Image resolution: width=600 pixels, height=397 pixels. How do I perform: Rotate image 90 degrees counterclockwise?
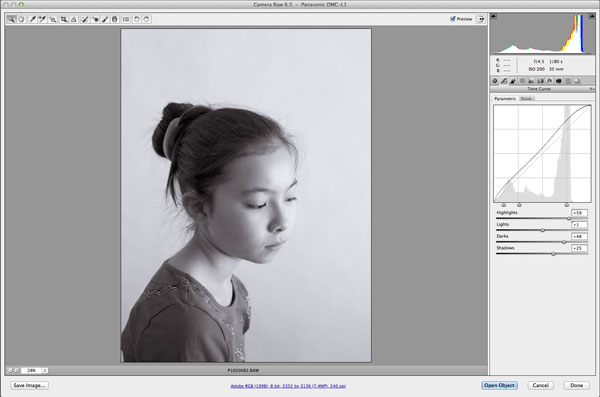coord(137,19)
